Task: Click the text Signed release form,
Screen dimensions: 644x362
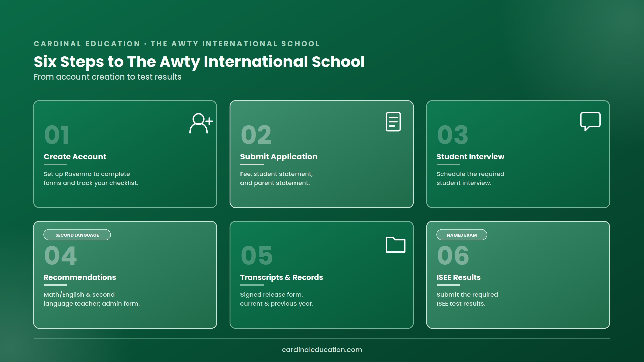Action: point(272,295)
